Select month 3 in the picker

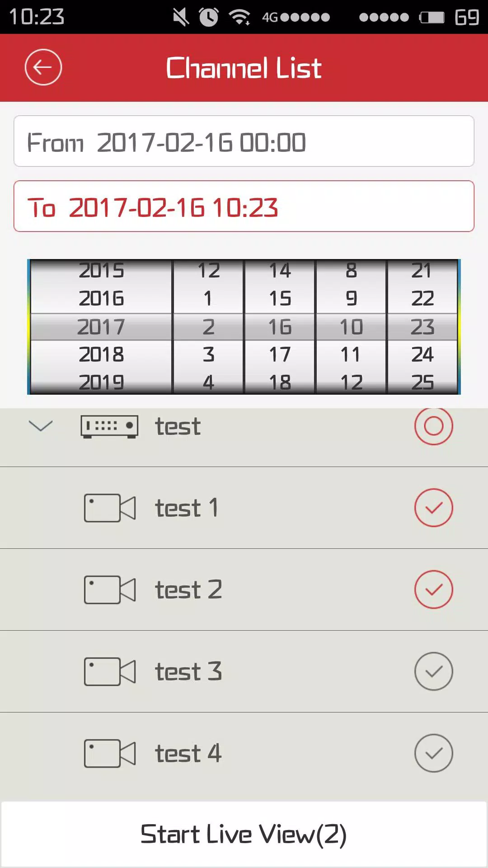pos(208,354)
